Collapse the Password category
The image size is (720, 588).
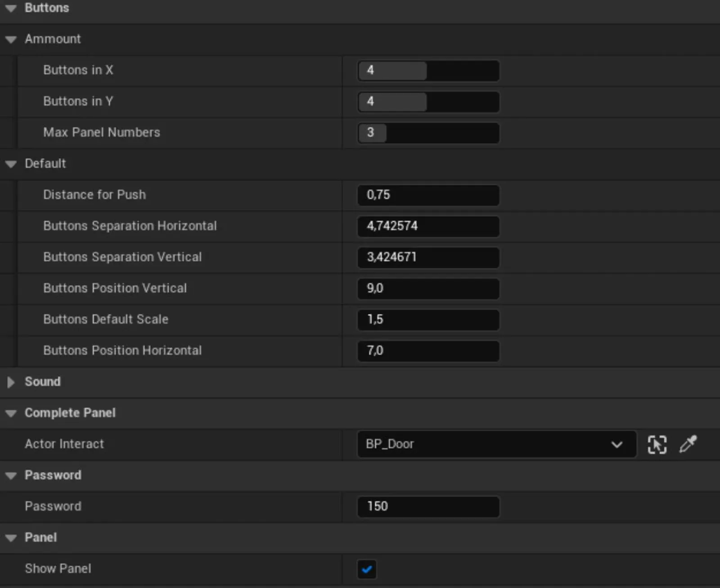[x=10, y=475]
